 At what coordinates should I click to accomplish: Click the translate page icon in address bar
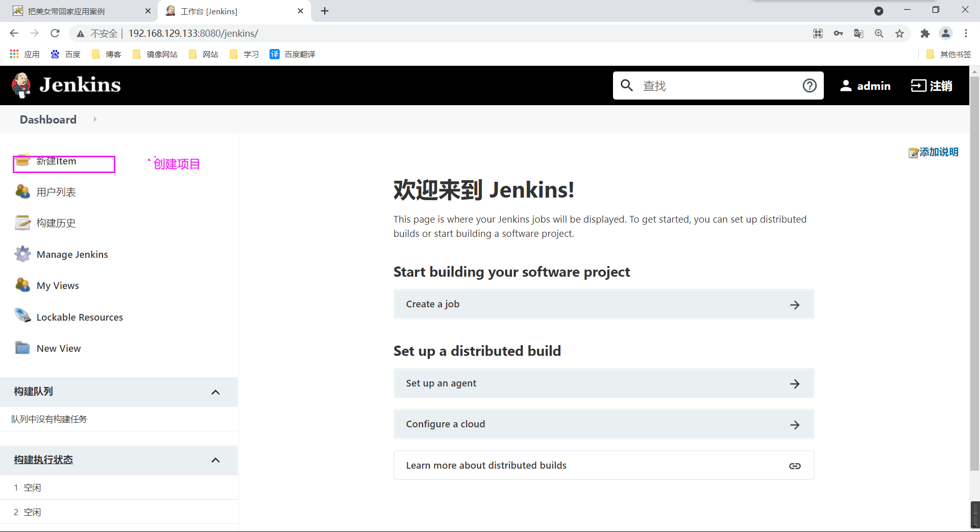coord(859,33)
